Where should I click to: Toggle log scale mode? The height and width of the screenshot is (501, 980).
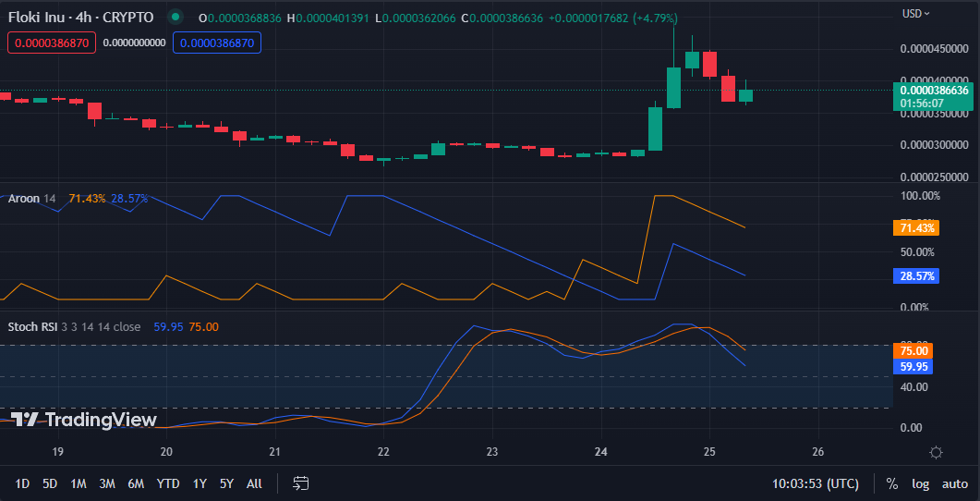point(920,483)
